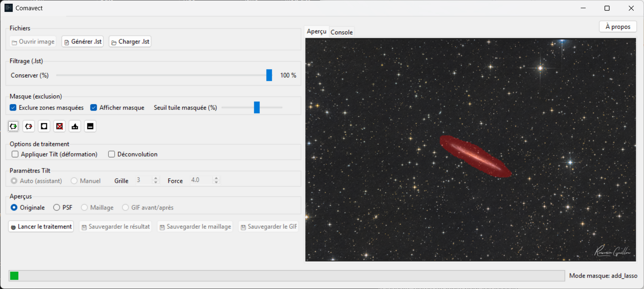Select the add-lasso mask tool with green arrow
This screenshot has height=289, width=644.
[13, 126]
